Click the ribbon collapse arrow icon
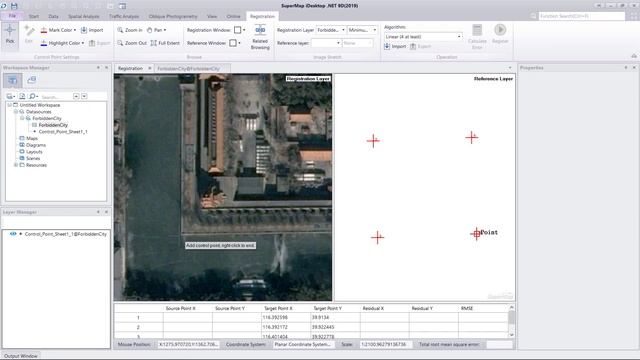 click(x=633, y=56)
